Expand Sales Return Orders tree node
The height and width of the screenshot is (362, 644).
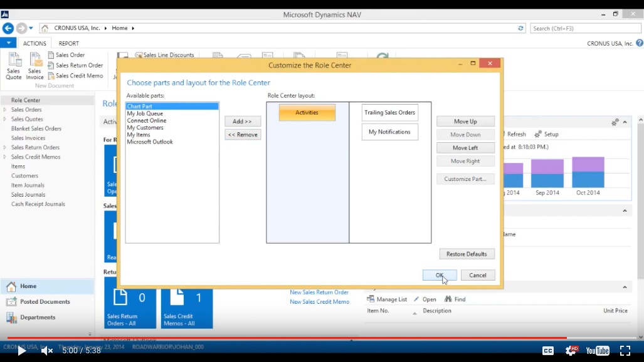(5, 147)
